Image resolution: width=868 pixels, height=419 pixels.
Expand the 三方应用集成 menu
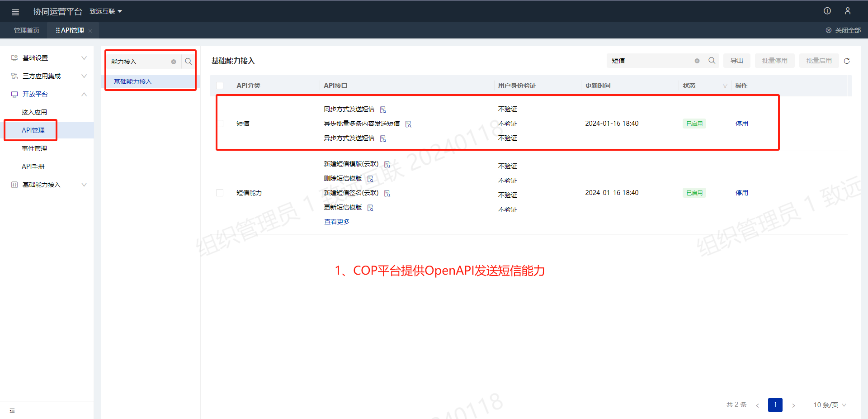47,76
